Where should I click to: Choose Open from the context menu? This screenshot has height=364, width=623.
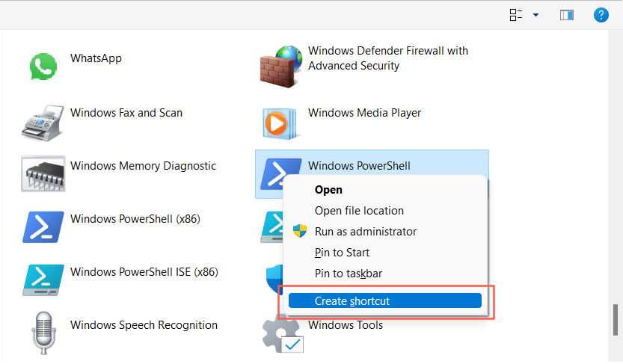click(328, 190)
